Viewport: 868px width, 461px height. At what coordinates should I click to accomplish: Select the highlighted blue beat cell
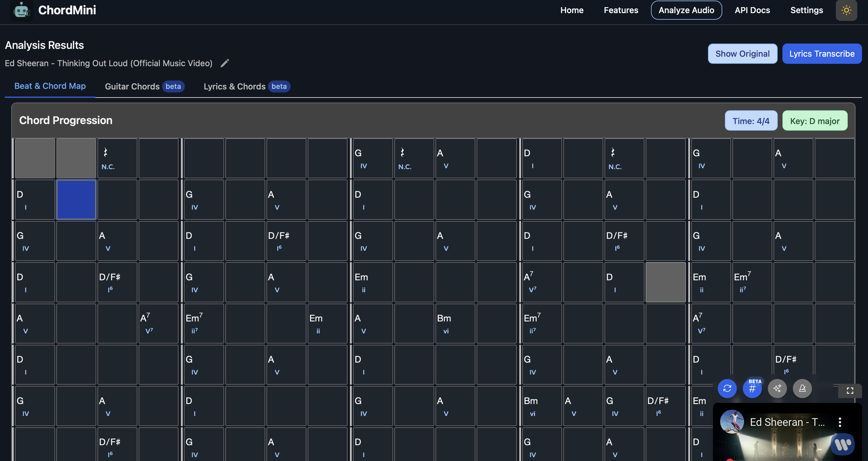[76, 200]
